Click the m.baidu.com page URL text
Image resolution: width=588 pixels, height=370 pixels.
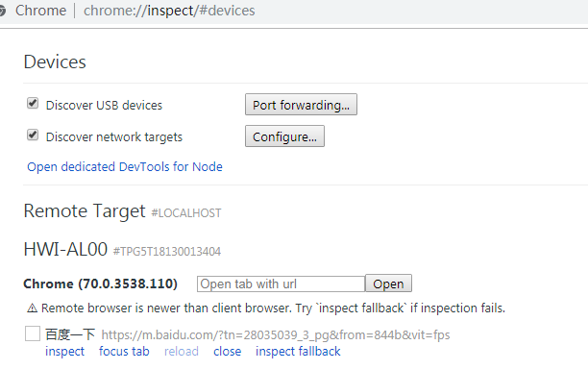pos(276,334)
